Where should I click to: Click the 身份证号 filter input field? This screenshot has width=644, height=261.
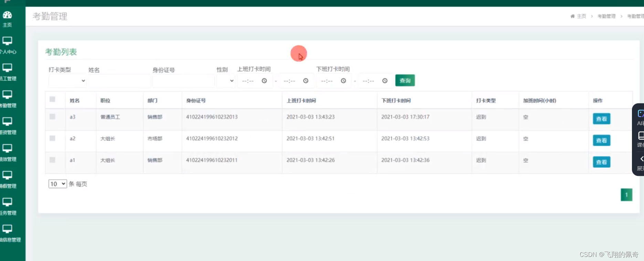(x=183, y=81)
